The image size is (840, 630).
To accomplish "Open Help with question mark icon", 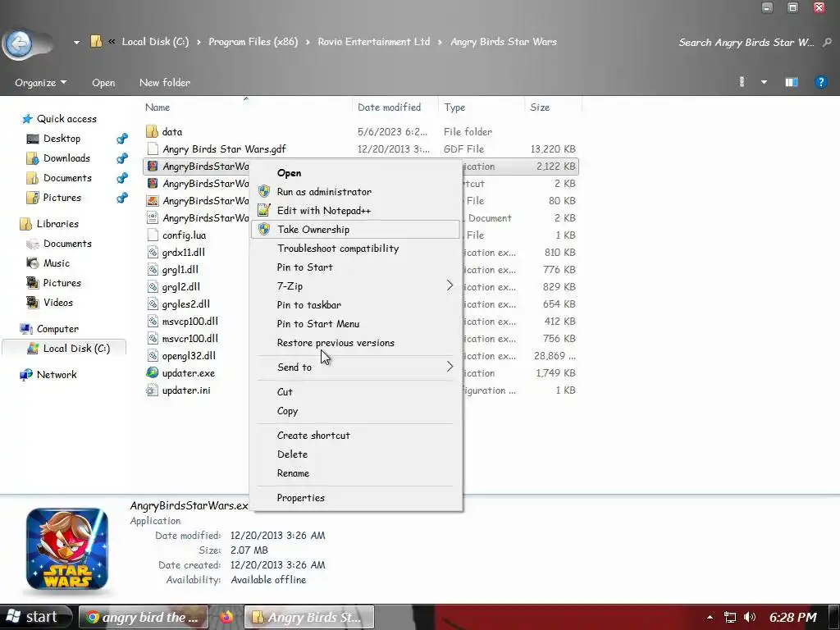I will click(x=820, y=82).
